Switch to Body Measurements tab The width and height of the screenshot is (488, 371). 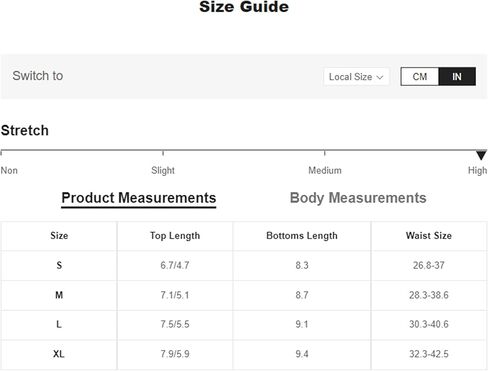click(358, 198)
